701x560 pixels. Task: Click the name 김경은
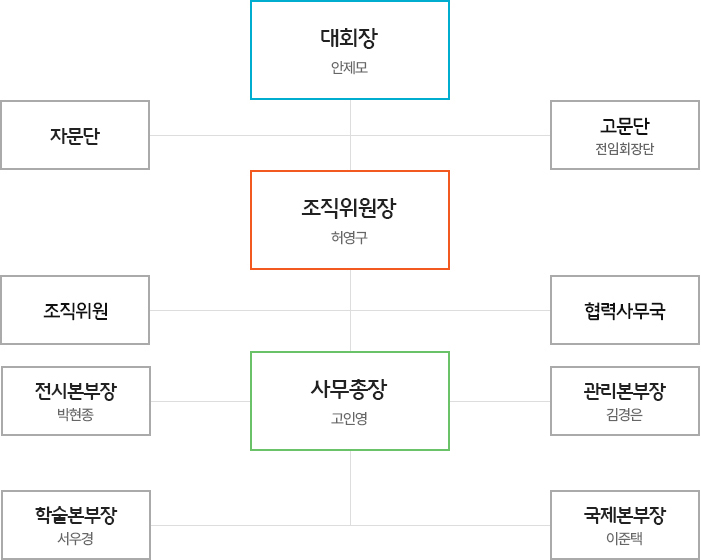[625, 415]
